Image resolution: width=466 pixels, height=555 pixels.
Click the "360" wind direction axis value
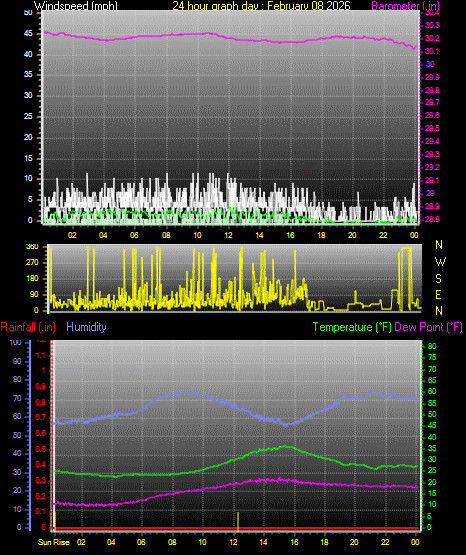coord(32,247)
